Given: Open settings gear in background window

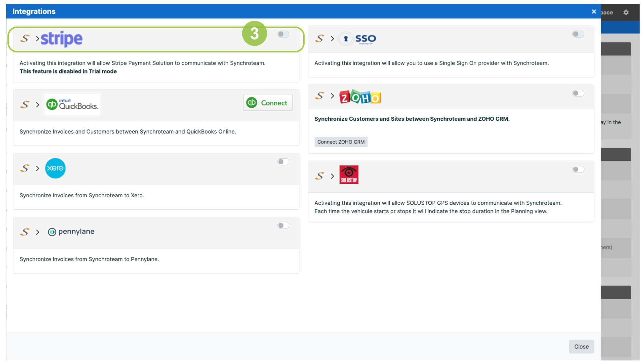Looking at the screenshot, I should tap(626, 12).
